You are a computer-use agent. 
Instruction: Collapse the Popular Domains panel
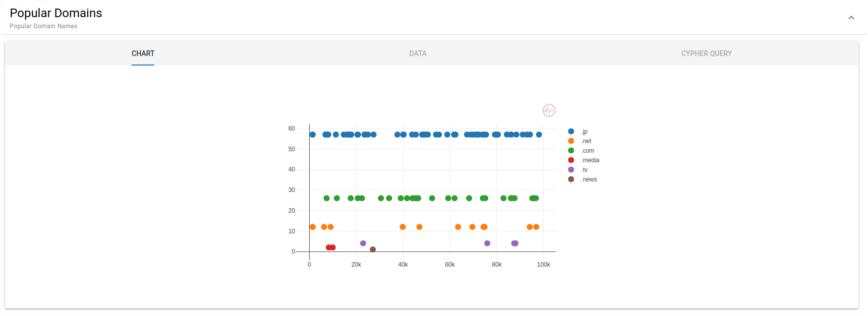point(851,18)
